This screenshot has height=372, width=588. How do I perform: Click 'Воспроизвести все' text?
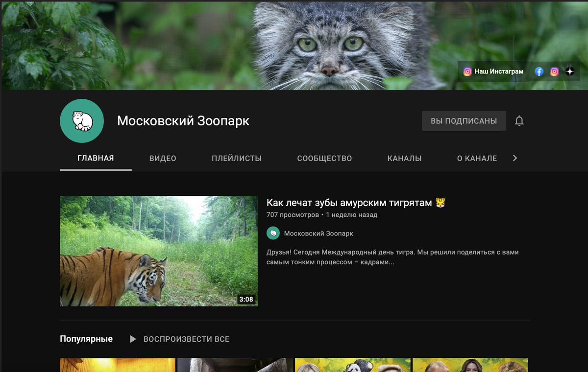[186, 339]
